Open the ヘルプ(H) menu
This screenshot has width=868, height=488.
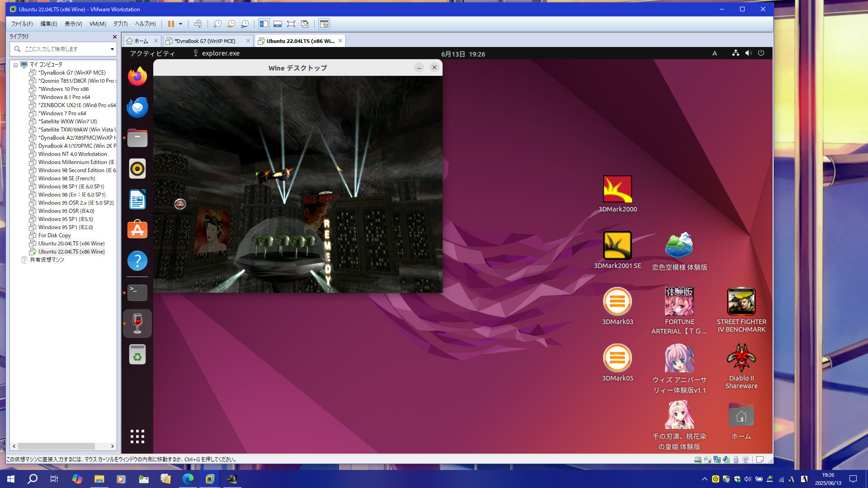click(145, 24)
